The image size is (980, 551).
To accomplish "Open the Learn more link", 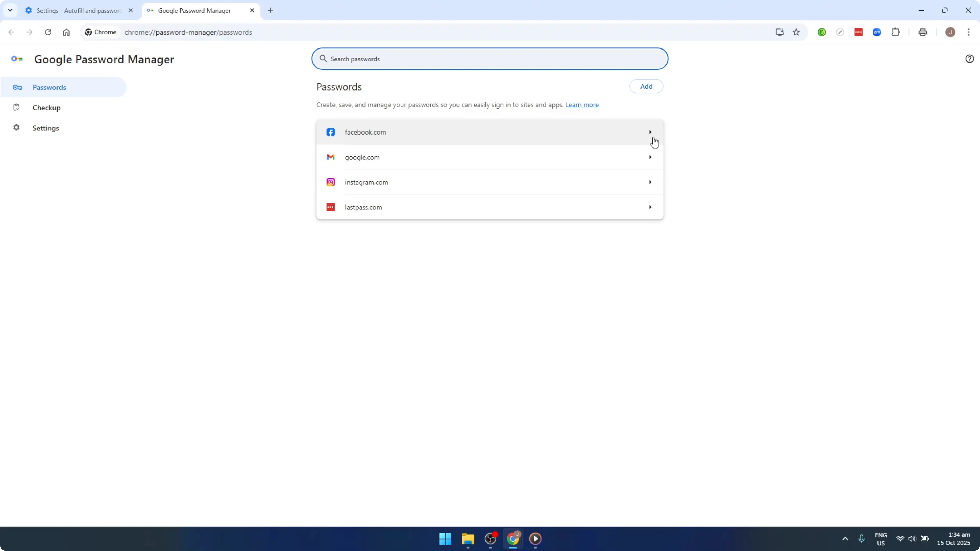I will click(582, 105).
